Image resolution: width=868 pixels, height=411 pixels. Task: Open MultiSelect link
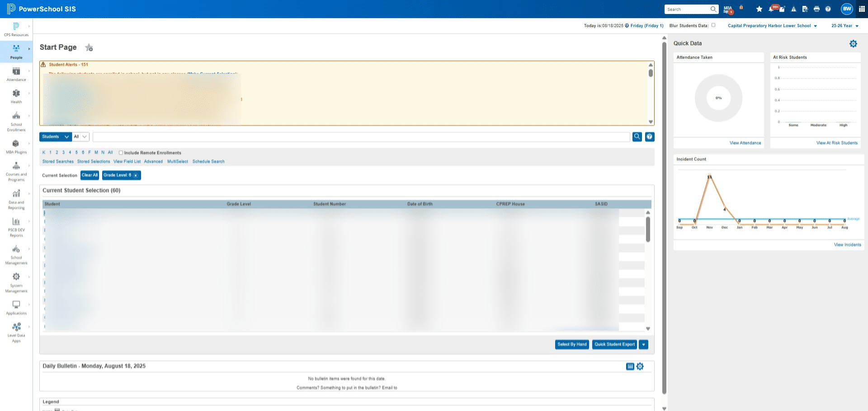[178, 162]
